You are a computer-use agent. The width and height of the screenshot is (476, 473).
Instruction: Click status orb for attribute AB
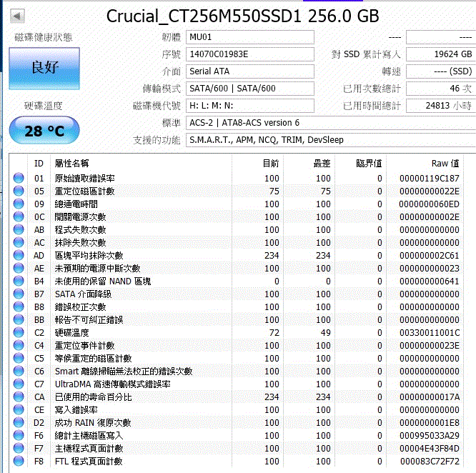19,229
